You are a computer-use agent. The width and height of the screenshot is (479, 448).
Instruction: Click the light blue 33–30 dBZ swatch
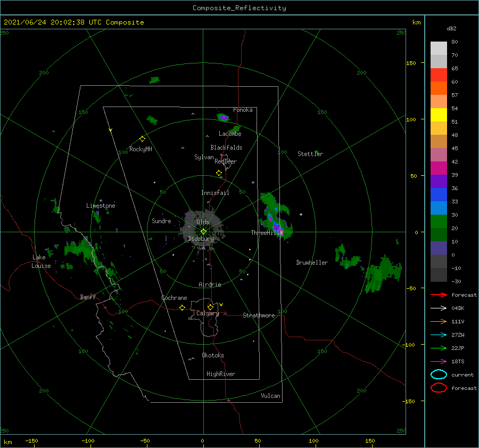(x=439, y=208)
